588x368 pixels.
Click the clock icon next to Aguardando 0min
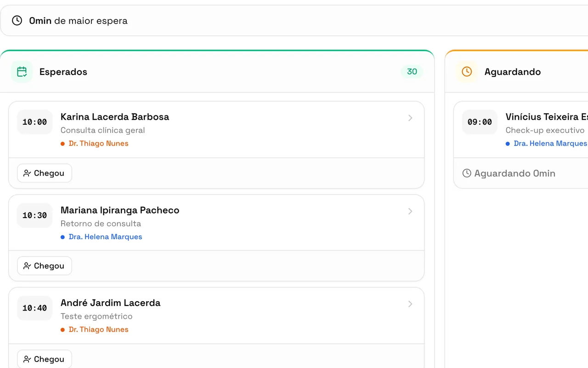point(467,173)
